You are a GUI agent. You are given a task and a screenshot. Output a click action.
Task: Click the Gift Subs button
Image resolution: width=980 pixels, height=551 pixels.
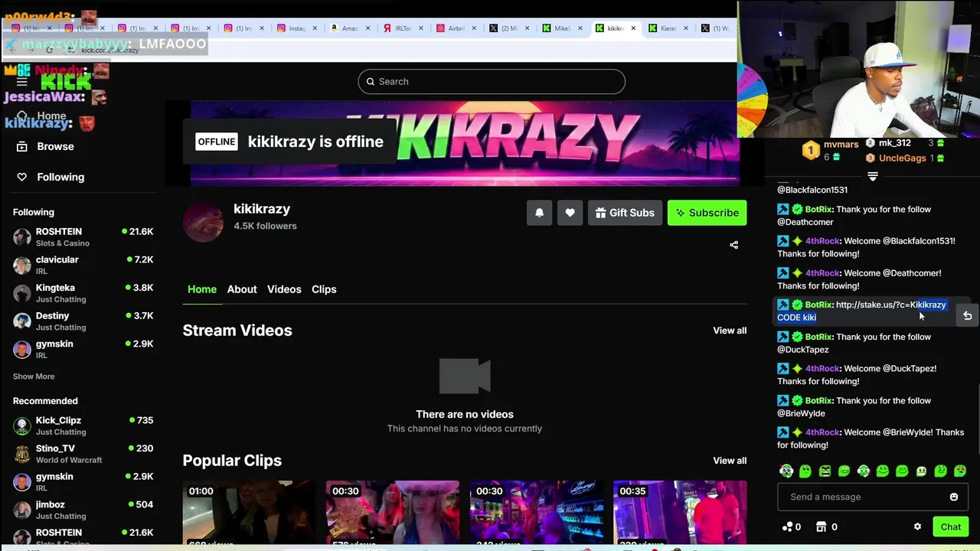coord(625,213)
